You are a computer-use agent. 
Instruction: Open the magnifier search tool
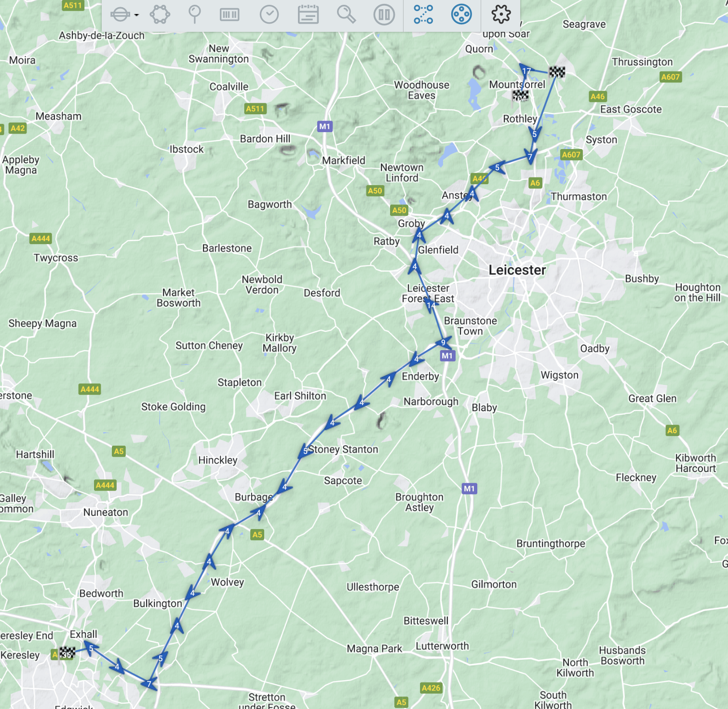[x=346, y=14]
